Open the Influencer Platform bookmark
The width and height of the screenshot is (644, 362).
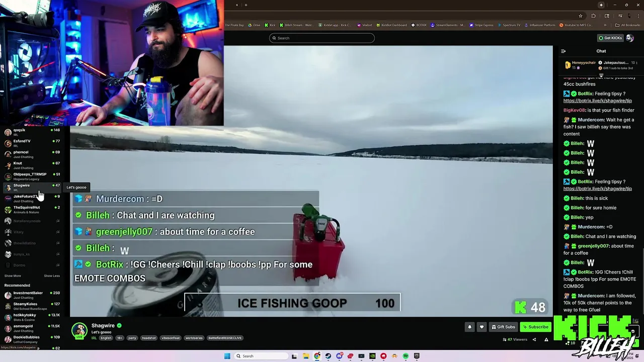540,25
